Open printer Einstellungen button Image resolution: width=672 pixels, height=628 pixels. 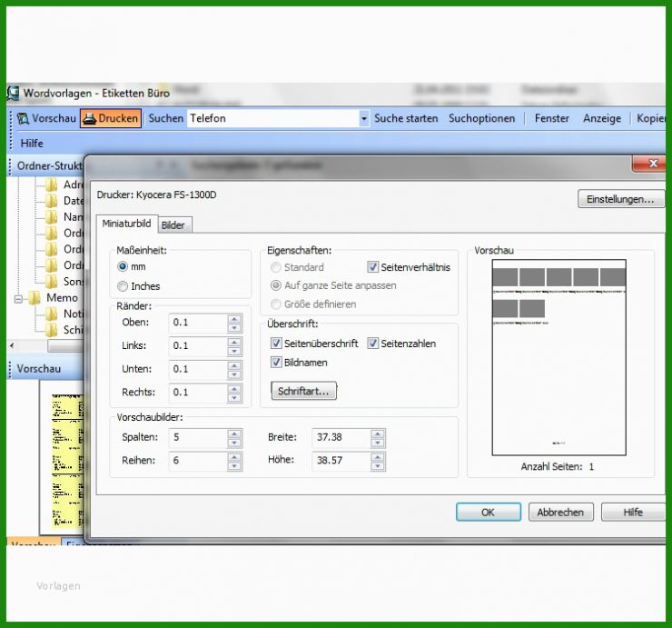tap(620, 199)
